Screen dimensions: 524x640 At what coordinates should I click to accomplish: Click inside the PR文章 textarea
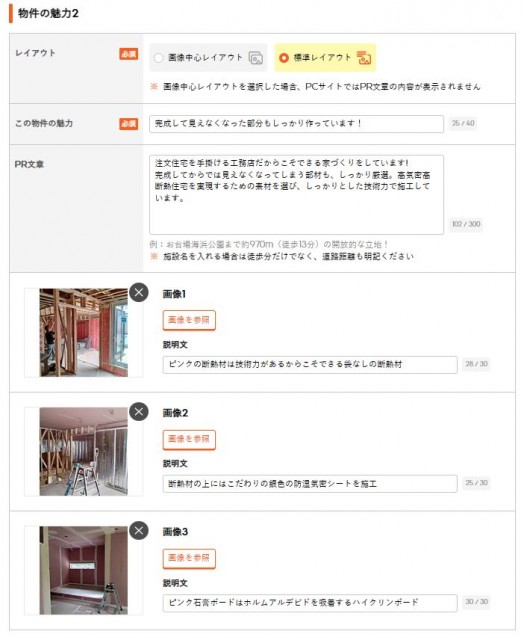(296, 195)
